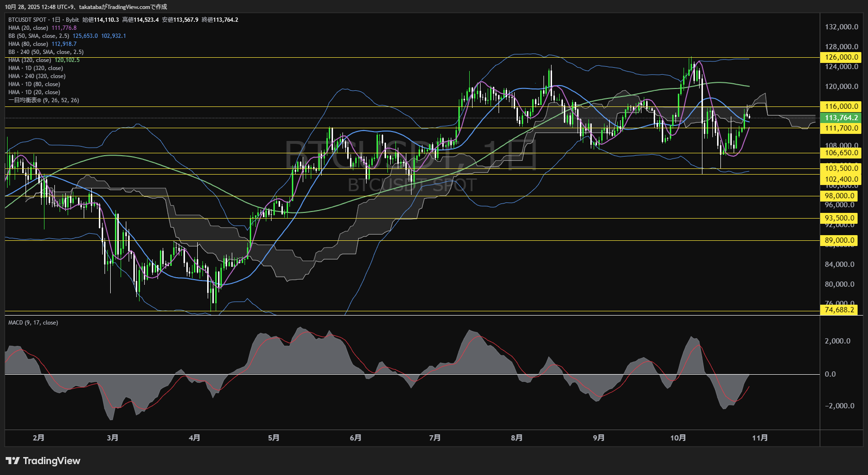Click the 111,700.0 yellow price label
This screenshot has width=868, height=475.
click(x=841, y=128)
